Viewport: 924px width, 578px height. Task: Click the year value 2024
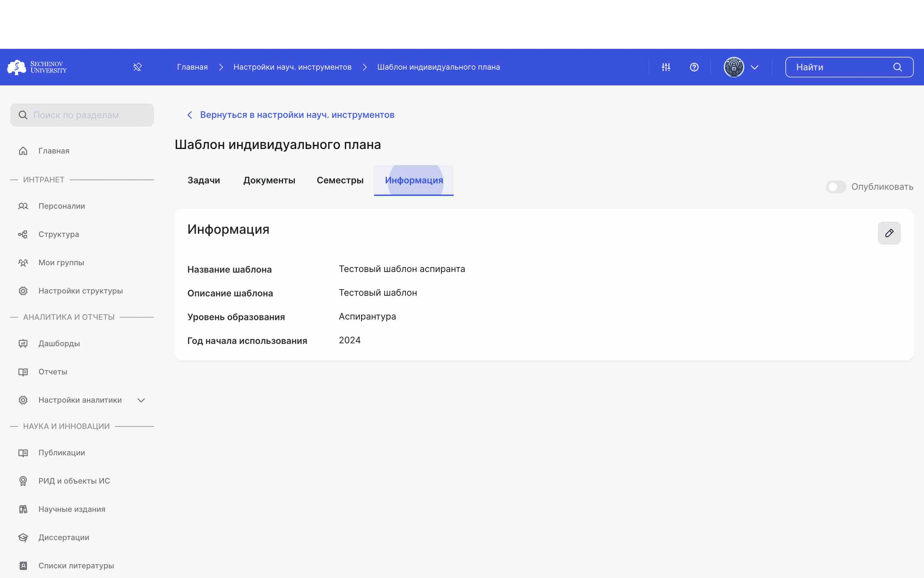point(349,340)
